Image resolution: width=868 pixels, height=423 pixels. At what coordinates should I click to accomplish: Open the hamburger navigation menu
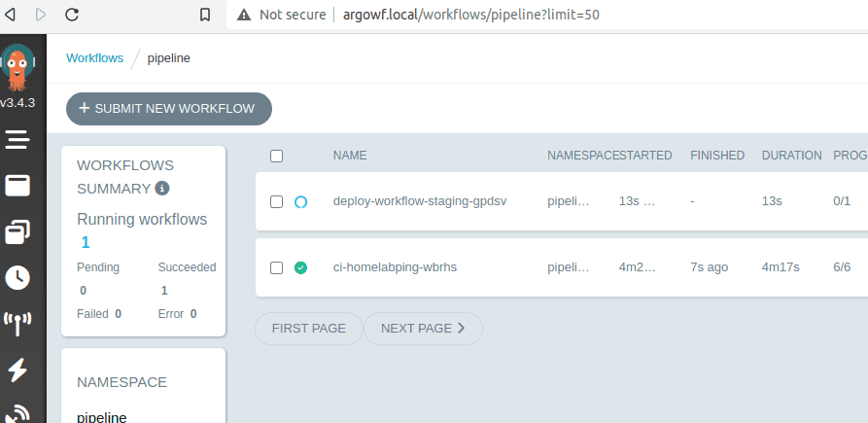pyautogui.click(x=17, y=140)
